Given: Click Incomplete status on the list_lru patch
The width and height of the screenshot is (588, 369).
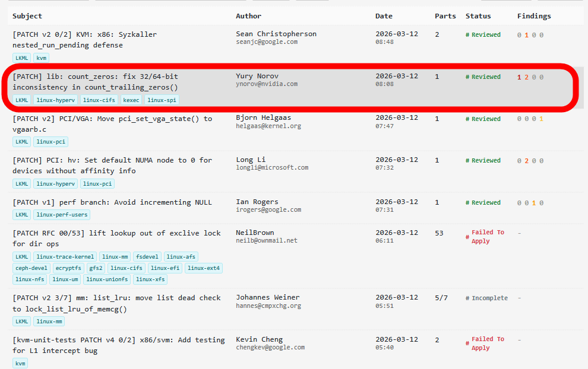Looking at the screenshot, I should [489, 298].
